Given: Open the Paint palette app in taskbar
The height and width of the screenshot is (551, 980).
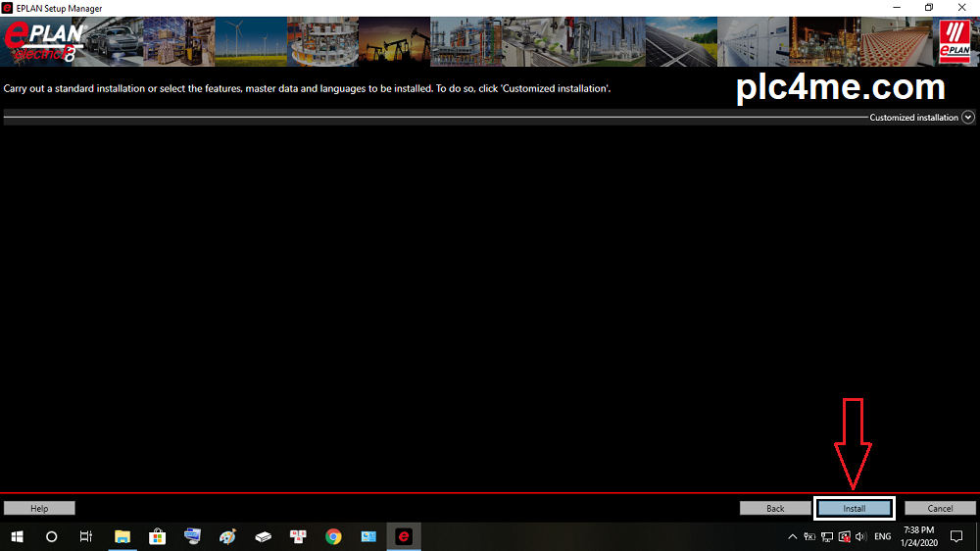Looking at the screenshot, I should pyautogui.click(x=227, y=536).
